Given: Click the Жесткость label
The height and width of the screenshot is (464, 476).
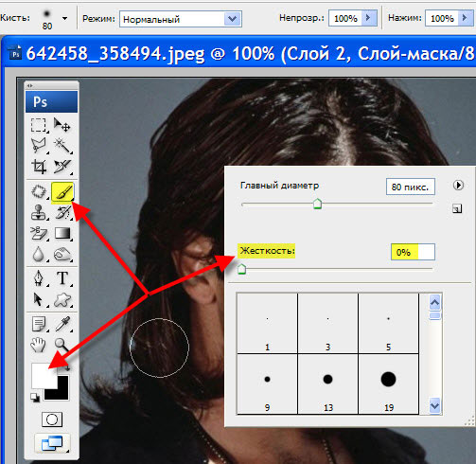Looking at the screenshot, I should pyautogui.click(x=267, y=251).
